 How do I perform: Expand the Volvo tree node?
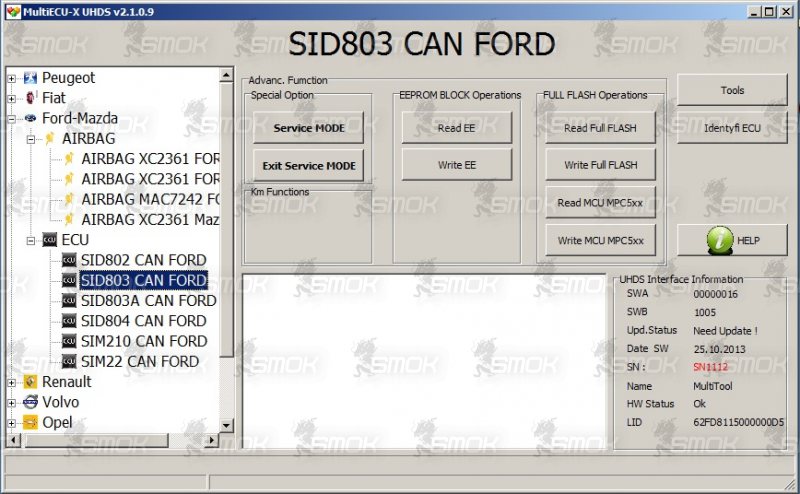[11, 403]
